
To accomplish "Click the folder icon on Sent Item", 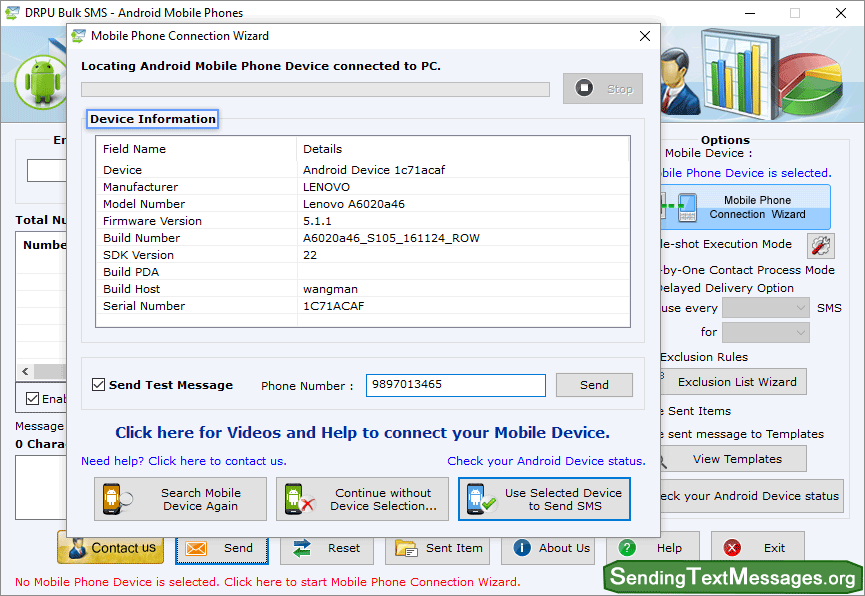I will point(406,549).
